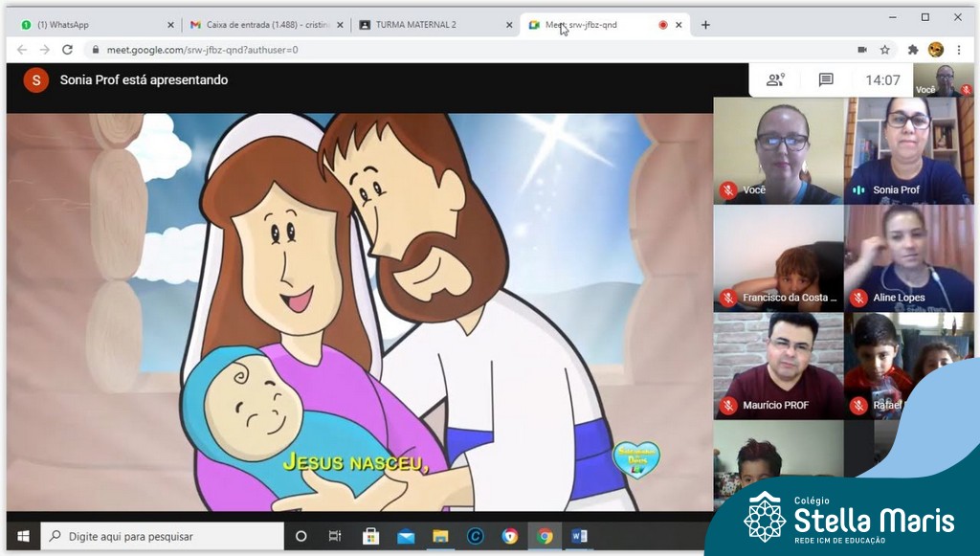Open File Explorer from the taskbar
The width and height of the screenshot is (980, 556).
point(440,536)
